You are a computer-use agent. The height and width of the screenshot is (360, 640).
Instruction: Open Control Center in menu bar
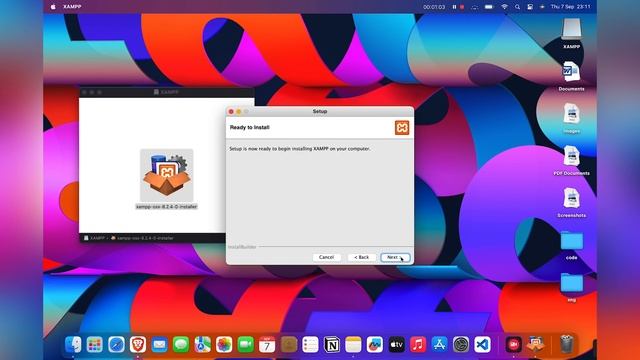(530, 7)
